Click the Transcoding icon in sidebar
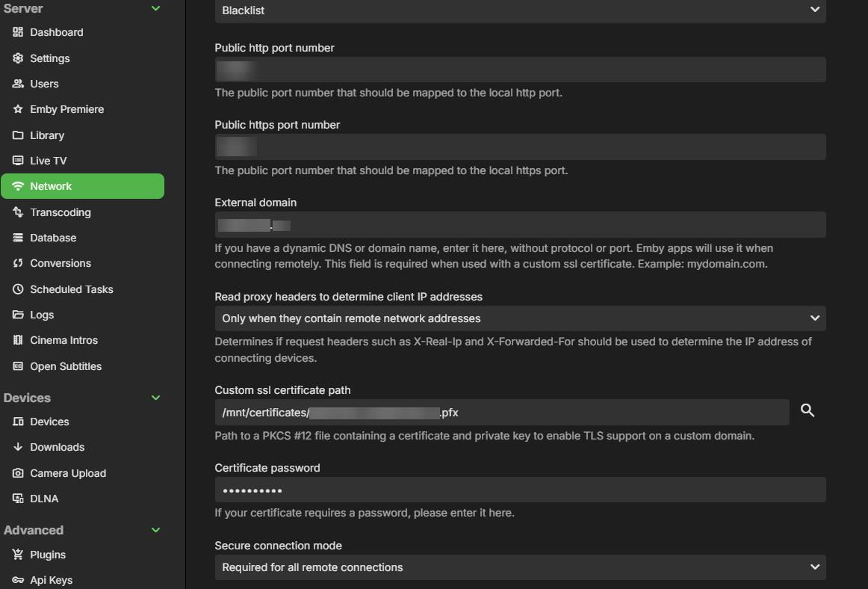Screen dimensions: 868x589 (x=18, y=212)
